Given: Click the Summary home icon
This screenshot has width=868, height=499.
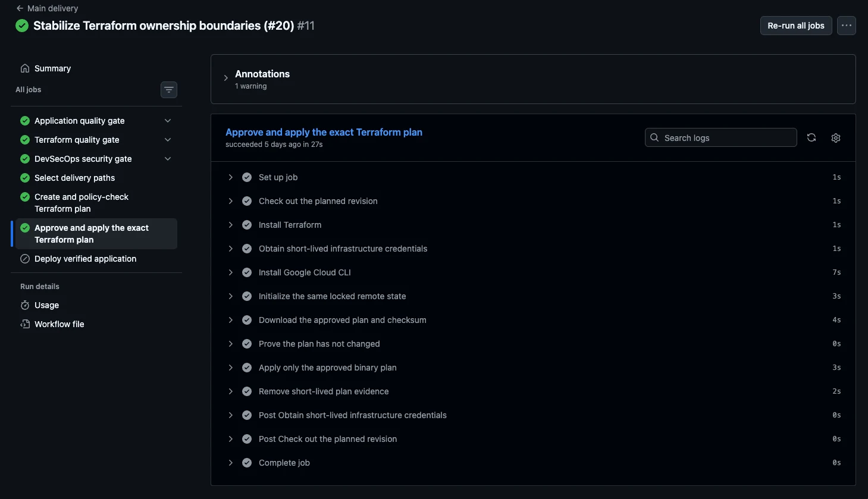Looking at the screenshot, I should pos(25,68).
